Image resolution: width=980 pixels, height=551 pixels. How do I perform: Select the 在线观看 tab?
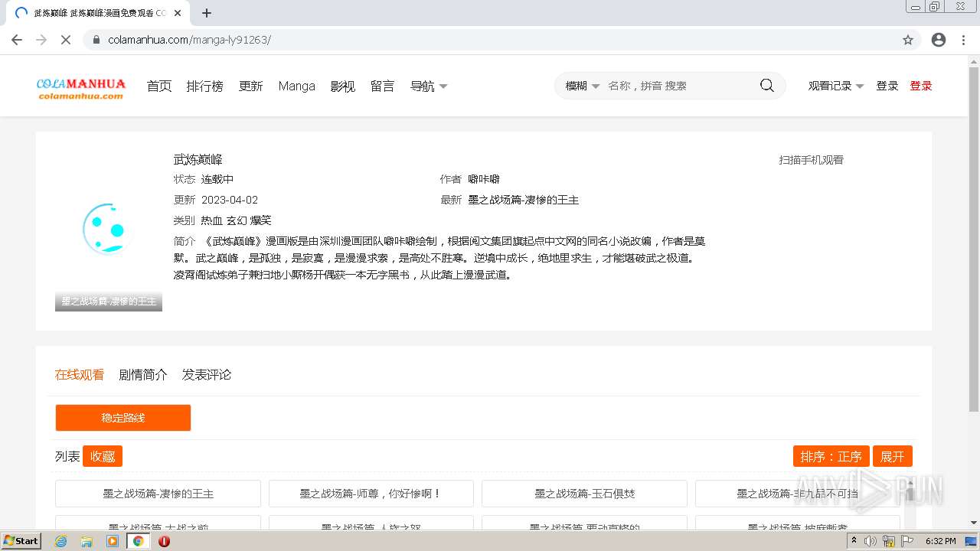(x=80, y=375)
